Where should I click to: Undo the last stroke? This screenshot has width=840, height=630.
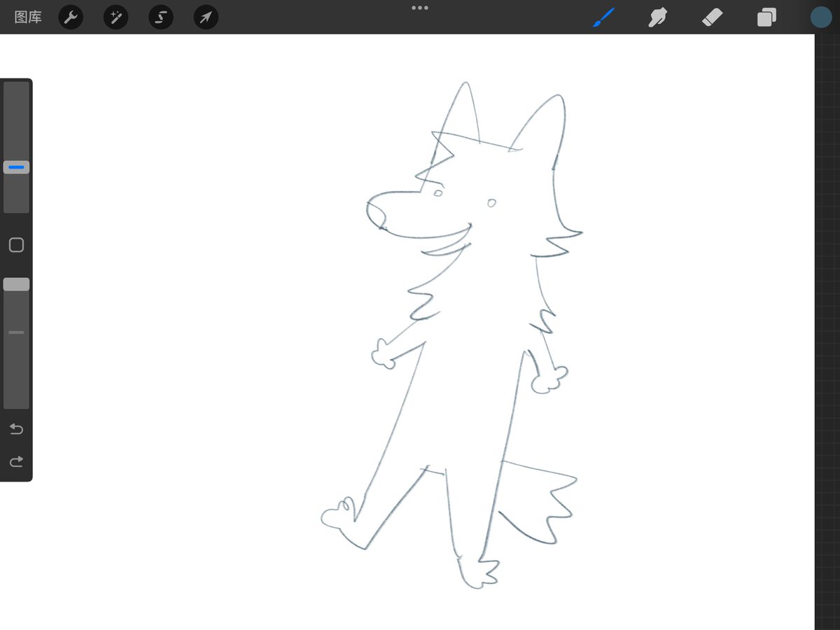point(16,428)
